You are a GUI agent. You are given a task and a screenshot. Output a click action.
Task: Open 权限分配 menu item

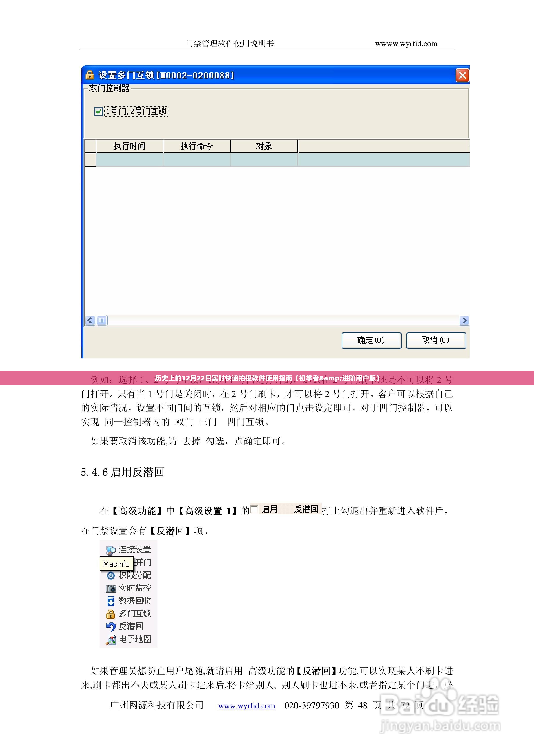coord(135,575)
